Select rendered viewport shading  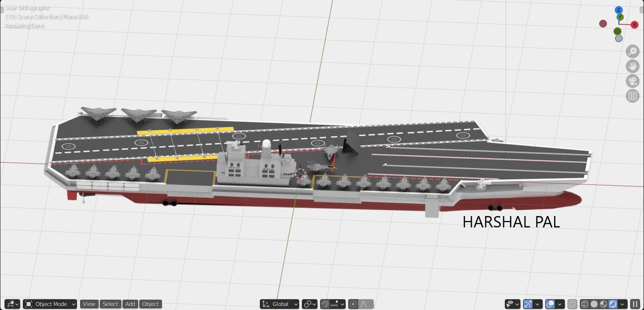point(613,304)
